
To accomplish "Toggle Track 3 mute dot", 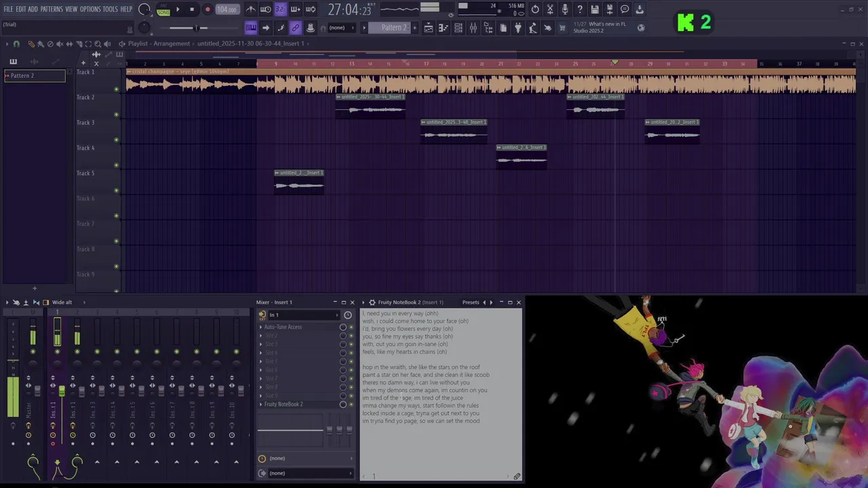I will coord(117,140).
